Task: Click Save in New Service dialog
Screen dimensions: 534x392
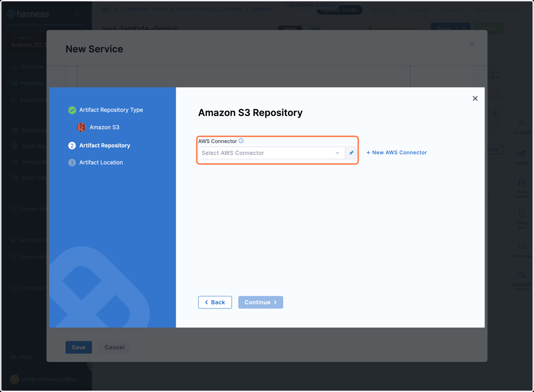Action: (x=79, y=347)
